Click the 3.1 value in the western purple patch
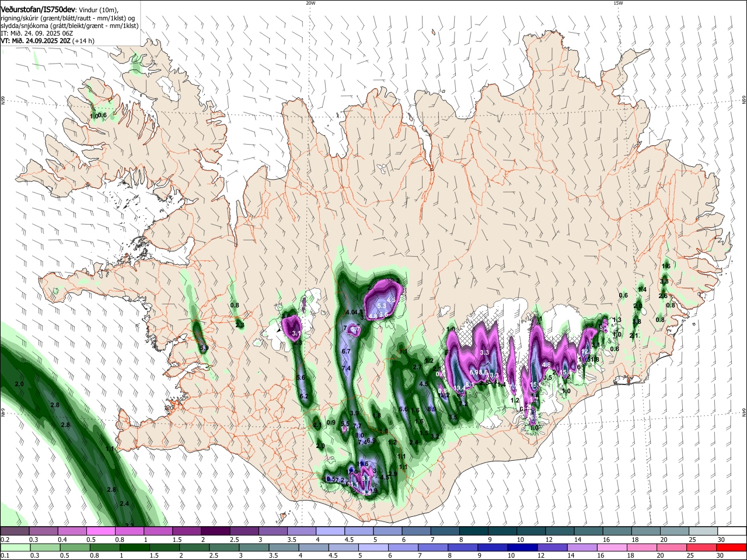 point(296,334)
